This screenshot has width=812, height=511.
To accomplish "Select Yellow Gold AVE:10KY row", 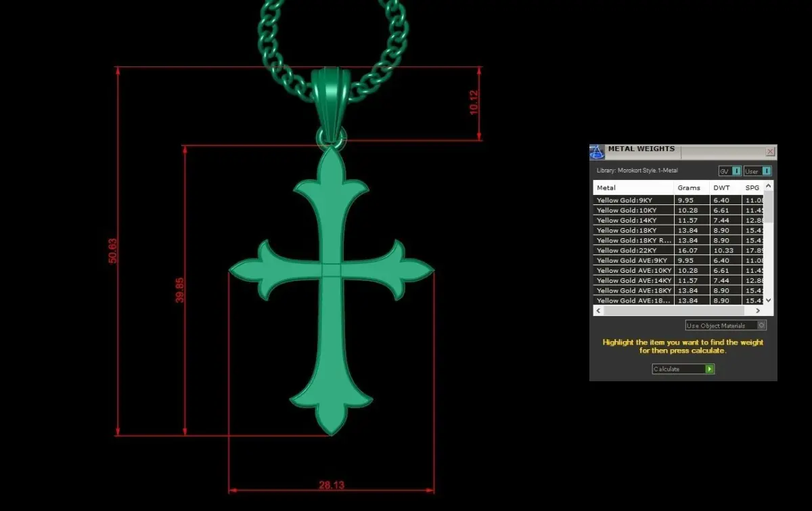I will pyautogui.click(x=679, y=271).
